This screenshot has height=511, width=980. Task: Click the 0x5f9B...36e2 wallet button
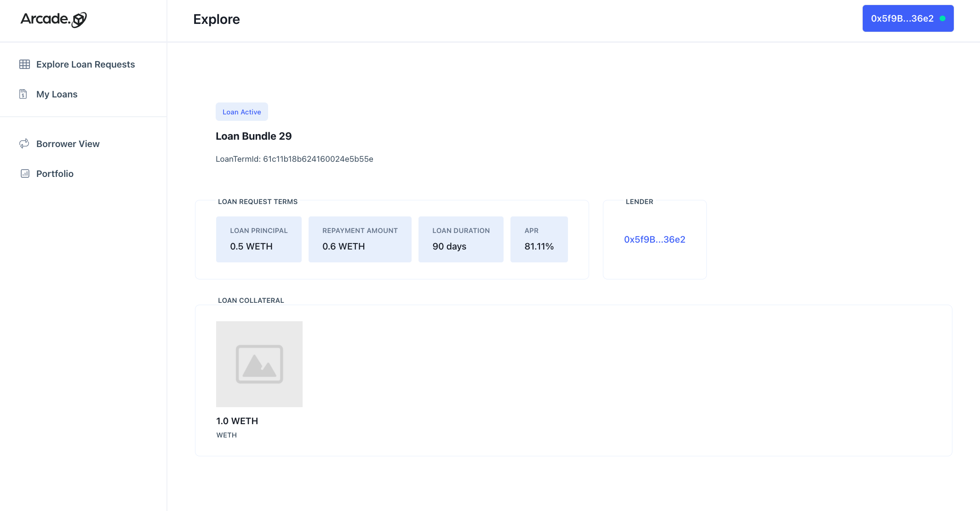(x=902, y=18)
